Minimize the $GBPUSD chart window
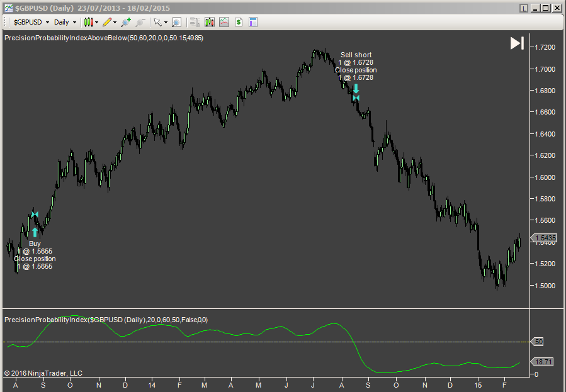 pyautogui.click(x=536, y=8)
